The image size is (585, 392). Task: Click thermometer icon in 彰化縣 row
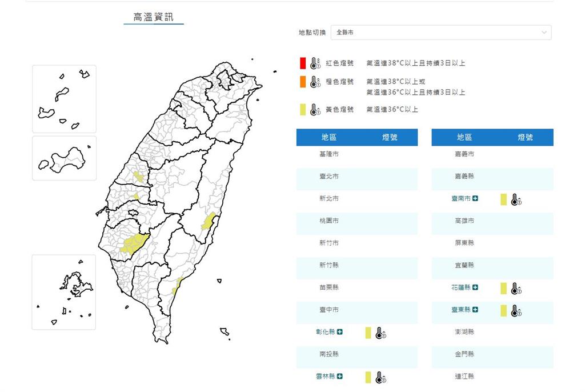[x=380, y=333]
